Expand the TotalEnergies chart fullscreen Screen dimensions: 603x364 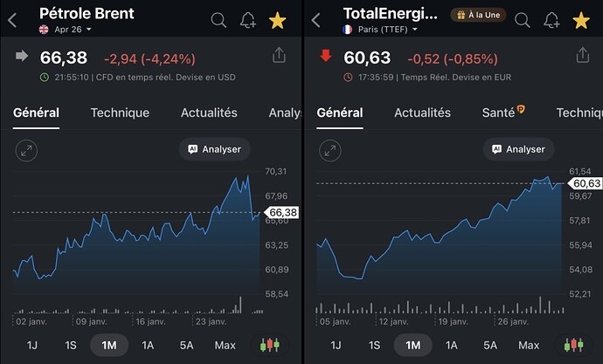(330, 150)
